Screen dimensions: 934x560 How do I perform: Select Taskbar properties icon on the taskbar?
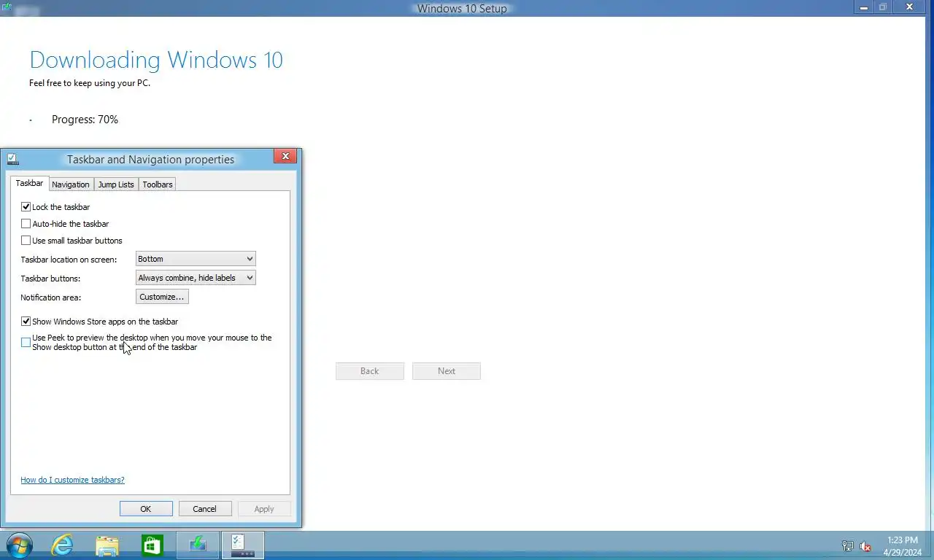pos(243,545)
